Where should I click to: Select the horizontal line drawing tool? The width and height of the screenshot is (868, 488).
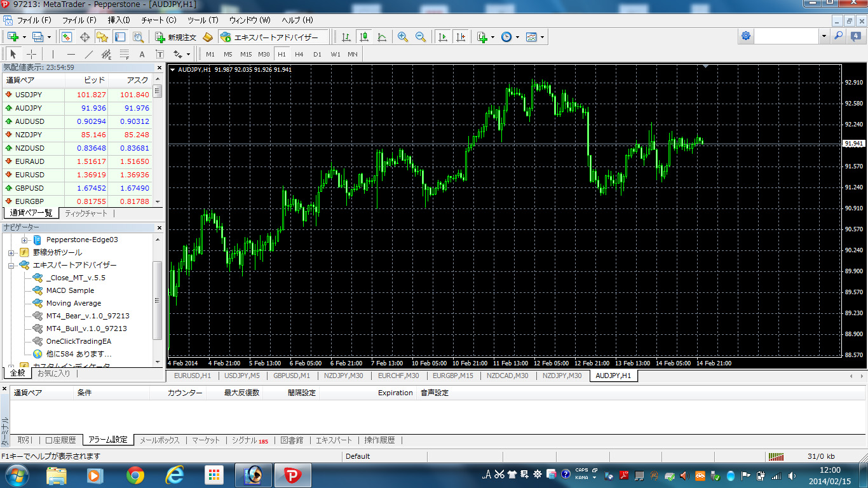pos(71,54)
